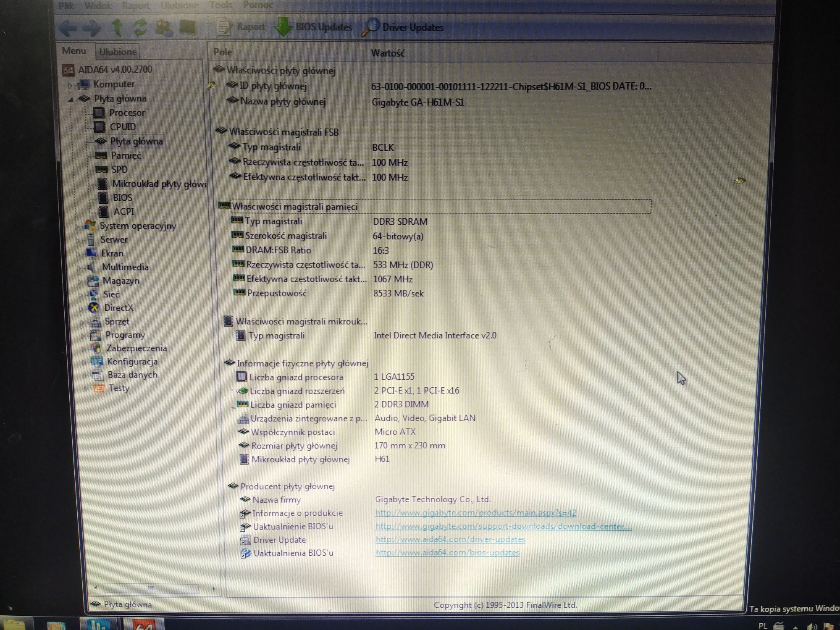Click the Refresh toolbar icon
Screen dimensions: 840x630
tap(140, 28)
